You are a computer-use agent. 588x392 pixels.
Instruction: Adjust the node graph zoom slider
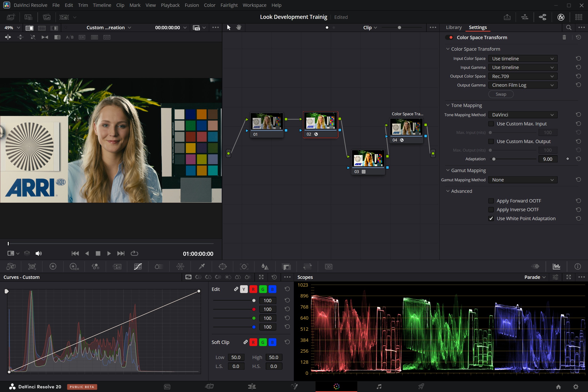click(x=399, y=28)
